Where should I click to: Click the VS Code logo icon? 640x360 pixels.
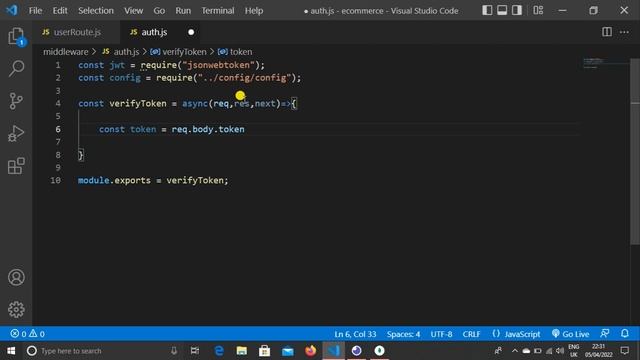point(11,10)
